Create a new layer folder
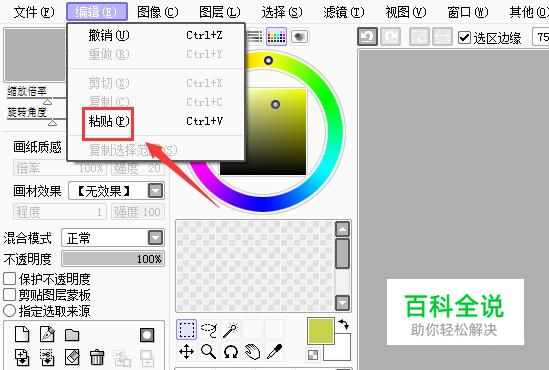Viewport: 549px width, 370px height. pyautogui.click(x=72, y=335)
